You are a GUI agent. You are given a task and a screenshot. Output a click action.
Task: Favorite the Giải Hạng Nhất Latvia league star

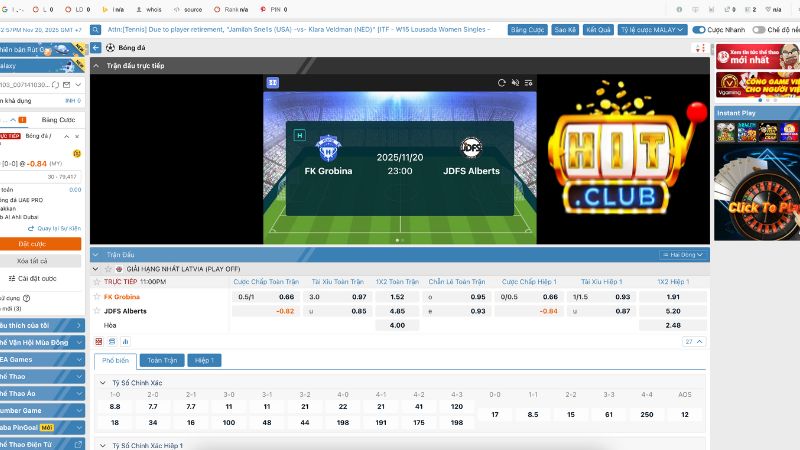[x=108, y=269]
